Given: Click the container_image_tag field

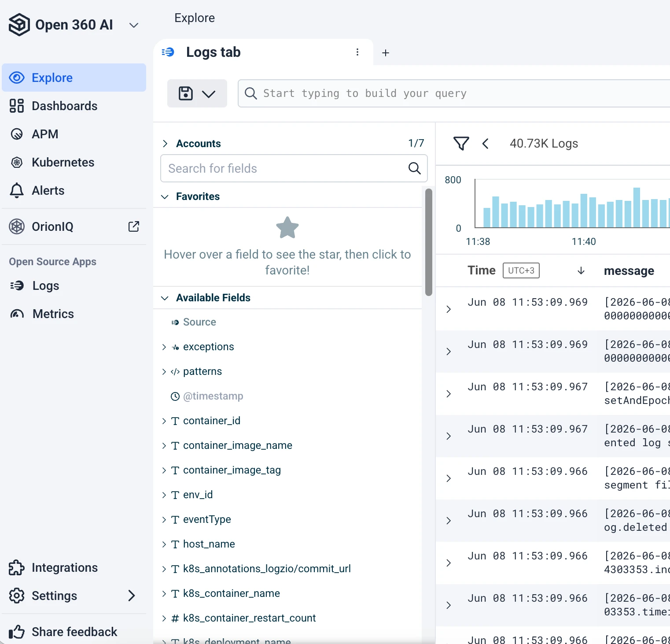Looking at the screenshot, I should pos(232,470).
